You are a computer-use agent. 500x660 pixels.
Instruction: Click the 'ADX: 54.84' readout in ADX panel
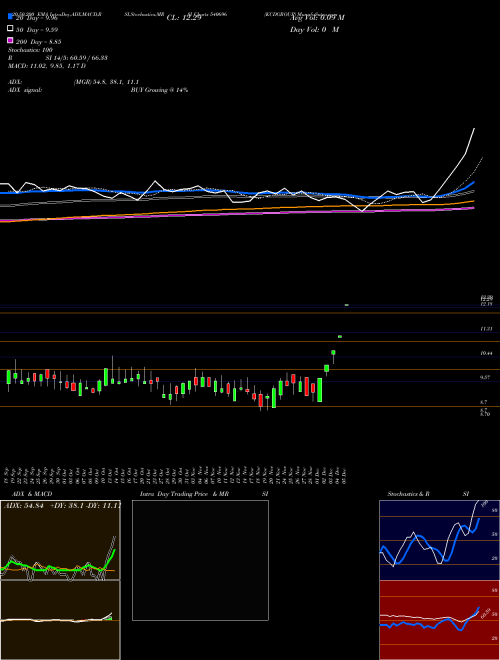pos(24,505)
